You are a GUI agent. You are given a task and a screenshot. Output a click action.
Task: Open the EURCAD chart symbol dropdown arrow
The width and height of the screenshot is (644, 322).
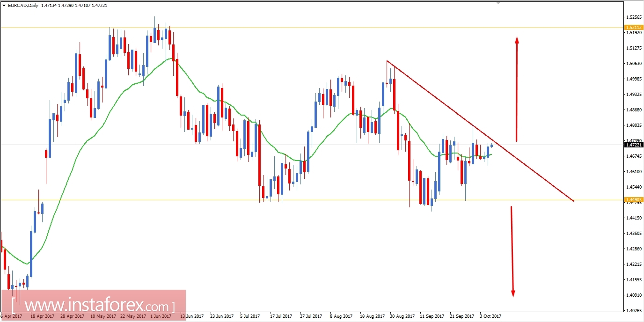pyautogui.click(x=5, y=6)
